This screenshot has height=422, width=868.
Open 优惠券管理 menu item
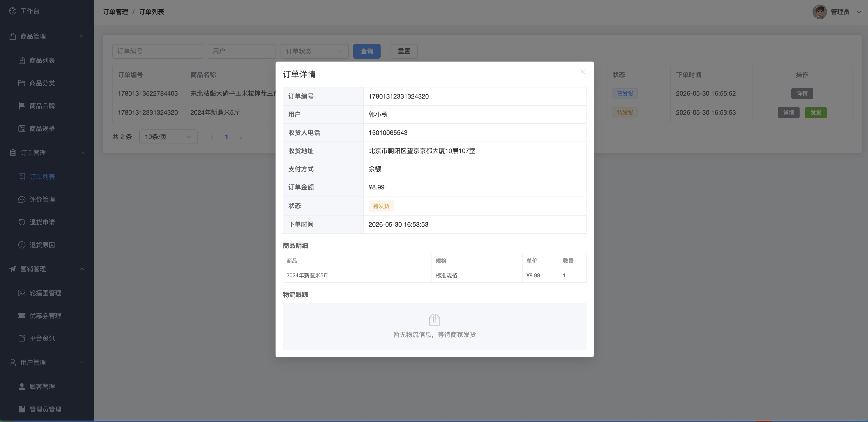click(47, 316)
